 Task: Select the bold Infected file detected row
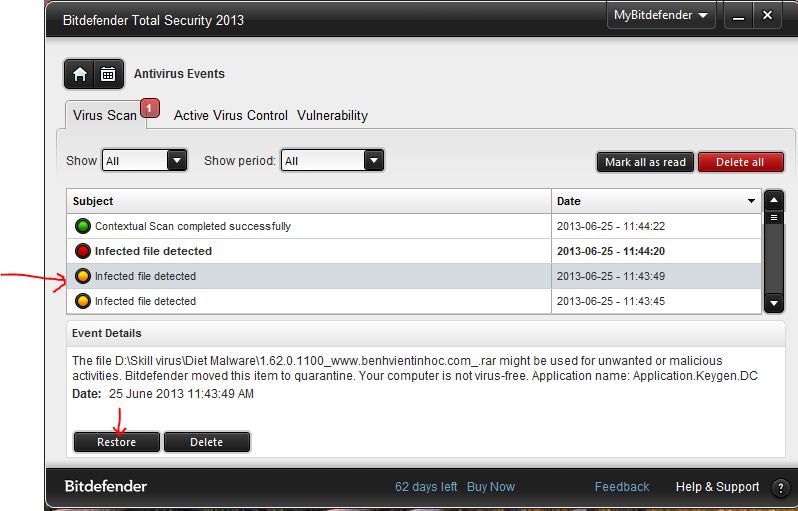(x=414, y=251)
